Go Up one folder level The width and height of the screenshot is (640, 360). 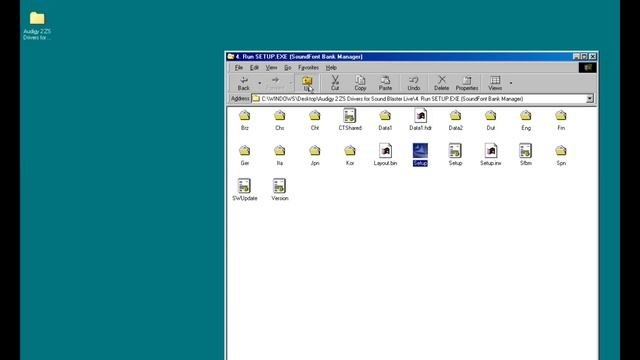click(307, 83)
